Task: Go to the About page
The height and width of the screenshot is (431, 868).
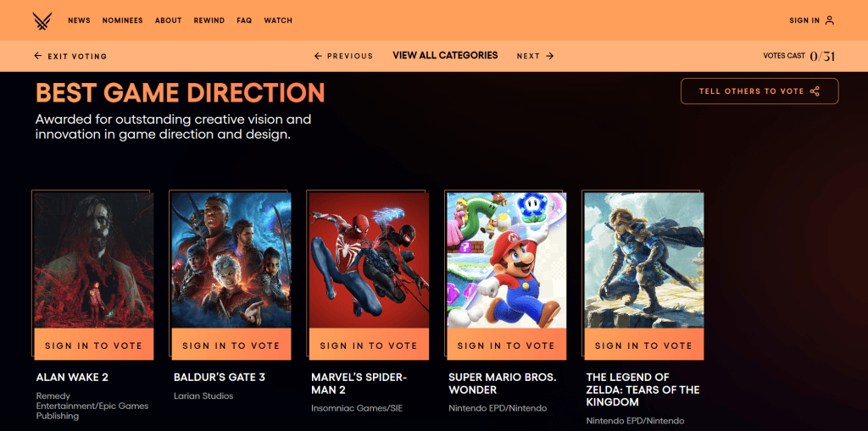Action: point(168,20)
